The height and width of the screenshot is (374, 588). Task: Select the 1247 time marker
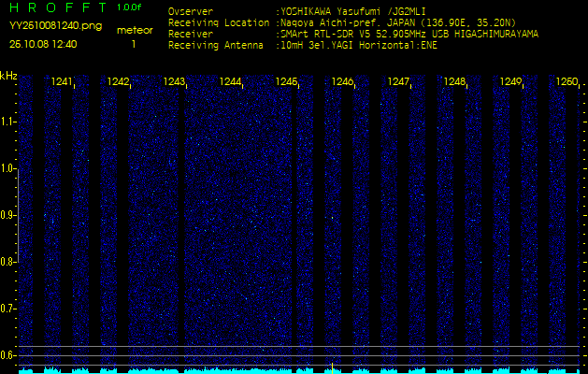(399, 82)
